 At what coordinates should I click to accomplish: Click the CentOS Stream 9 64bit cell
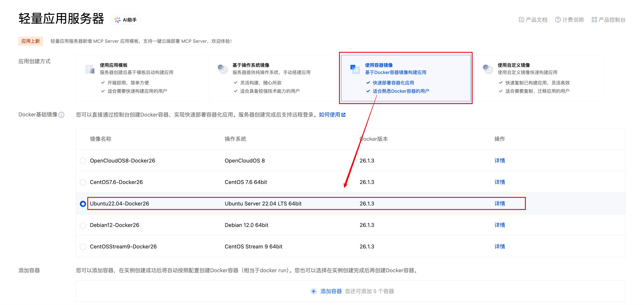point(253,246)
